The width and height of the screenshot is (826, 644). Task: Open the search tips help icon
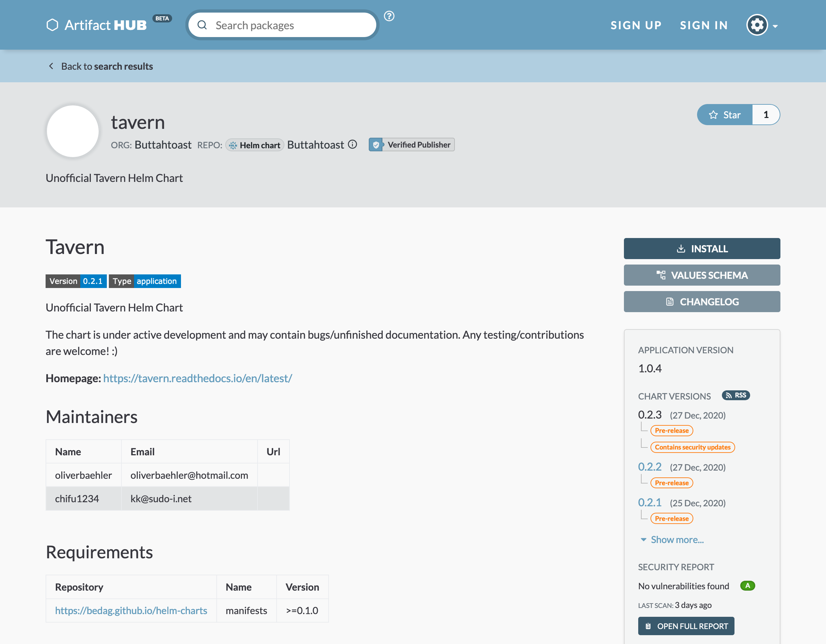(389, 16)
